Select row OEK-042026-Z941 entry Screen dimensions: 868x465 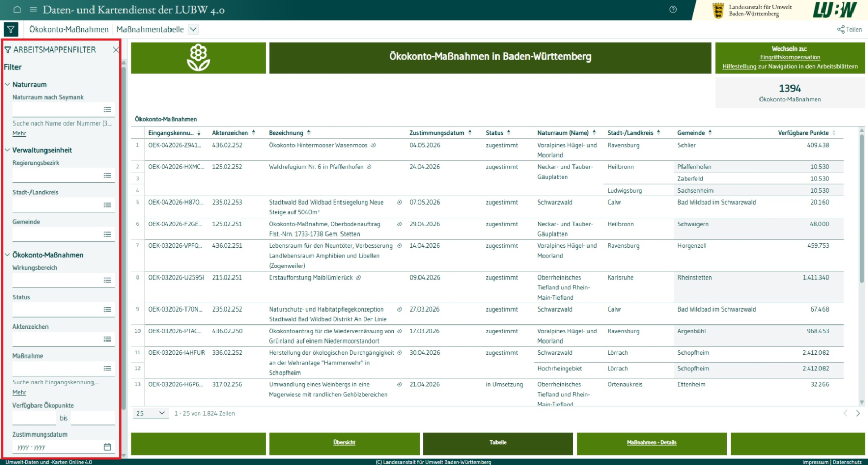pos(175,145)
